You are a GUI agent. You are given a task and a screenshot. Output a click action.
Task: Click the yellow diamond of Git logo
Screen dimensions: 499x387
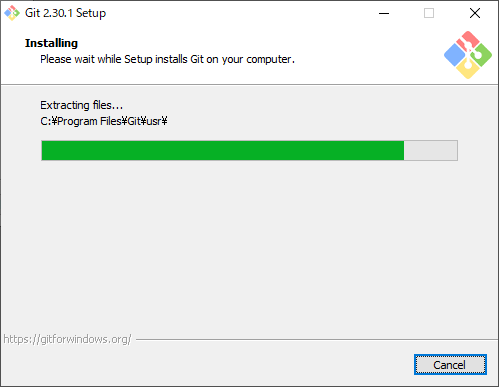(468, 69)
